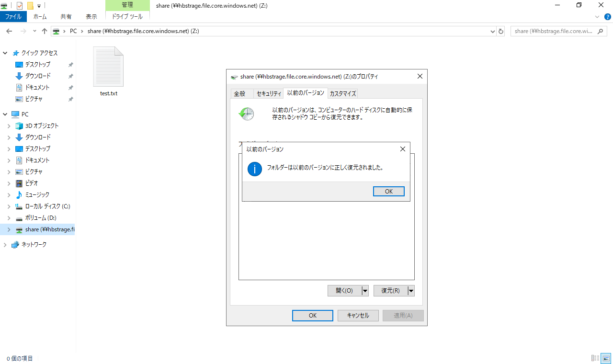Select the test.txt file

[x=109, y=72]
